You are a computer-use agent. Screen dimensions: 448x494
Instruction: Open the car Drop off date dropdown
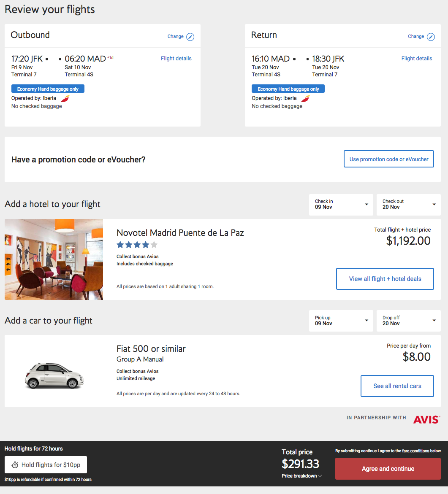[x=408, y=321]
